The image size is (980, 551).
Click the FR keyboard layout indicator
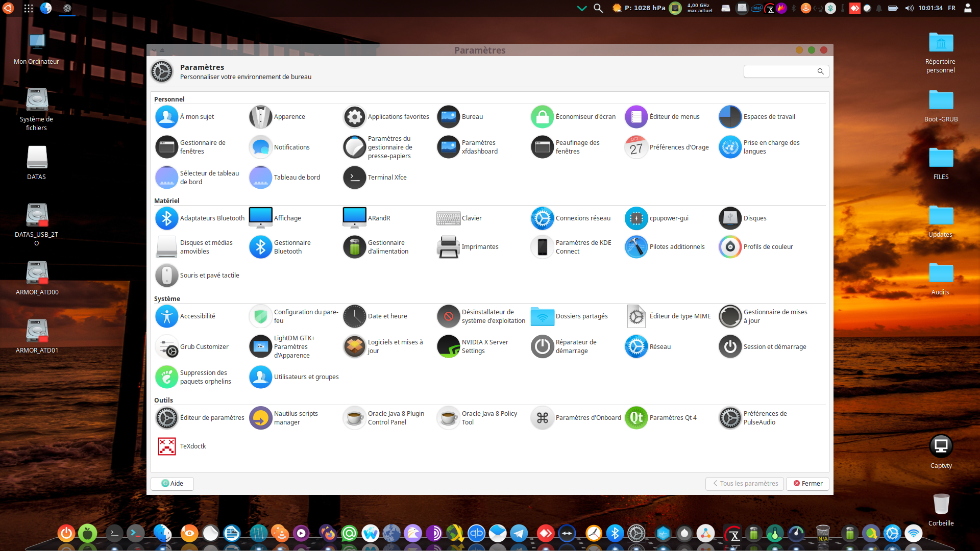951,8
